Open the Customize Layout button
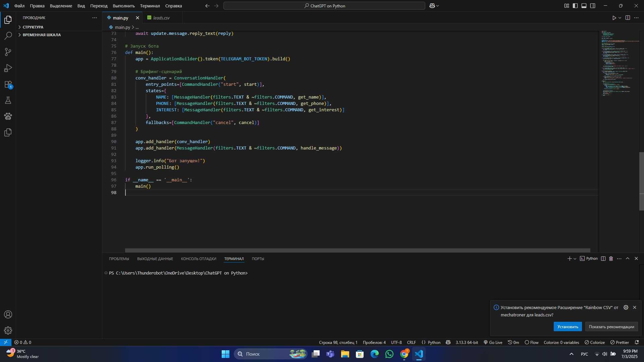Image resolution: width=644 pixels, height=362 pixels. click(567, 6)
